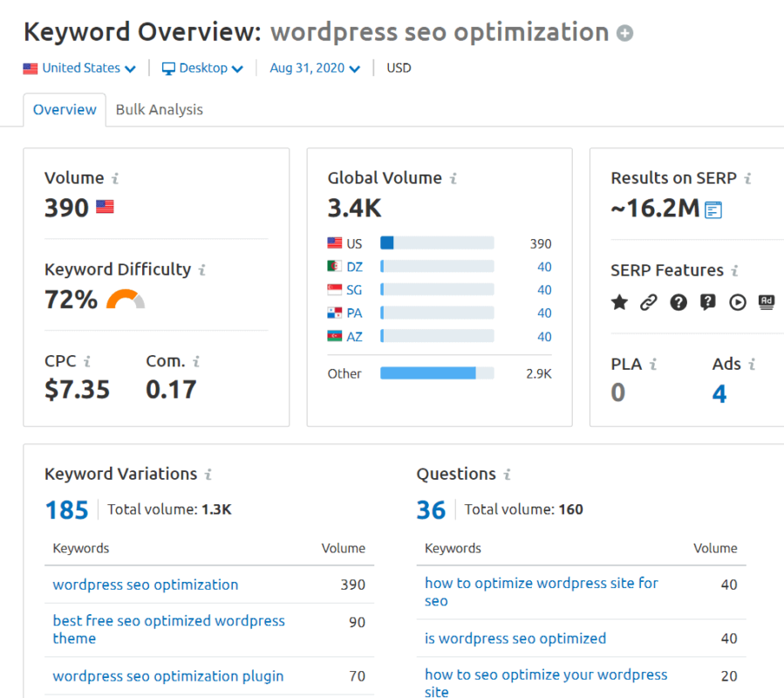Click the plus icon beside keyword title
Viewport: 784px width, 698px height.
[x=624, y=33]
